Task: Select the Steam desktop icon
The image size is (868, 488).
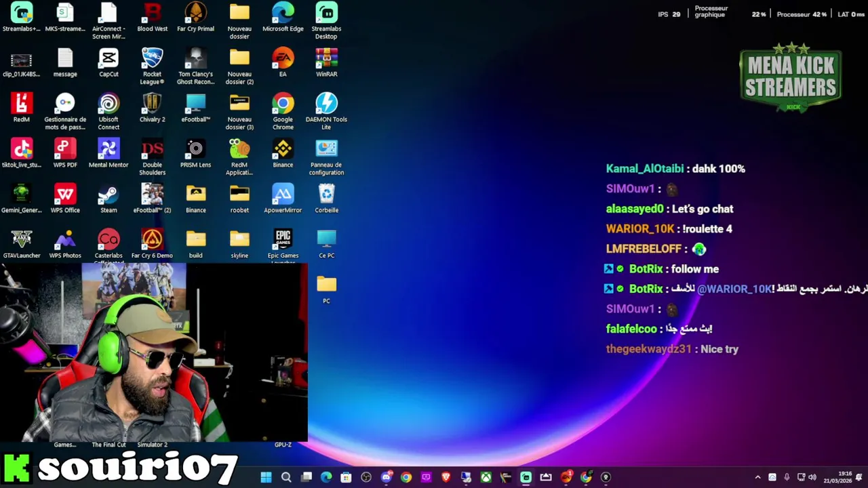Action: pos(108,199)
